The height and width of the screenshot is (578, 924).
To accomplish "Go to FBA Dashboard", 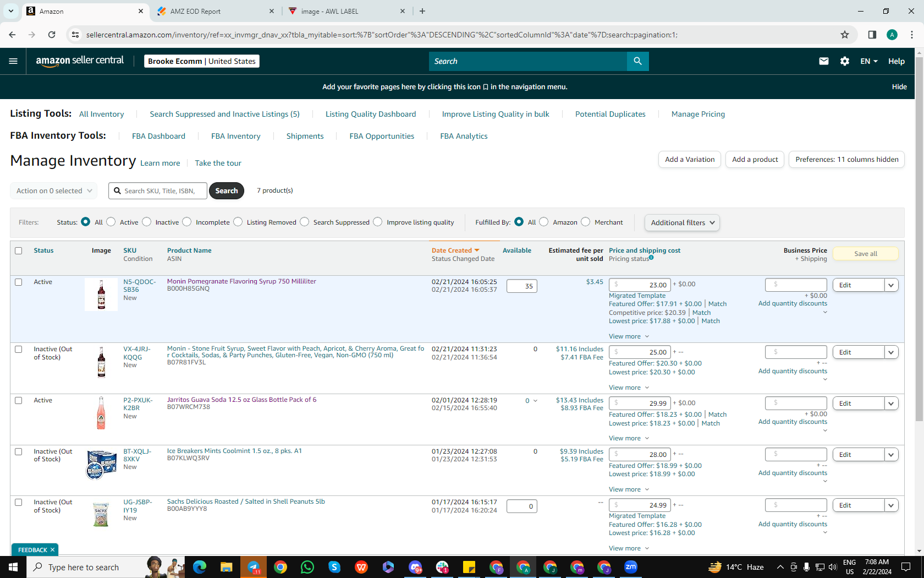I will tap(158, 136).
